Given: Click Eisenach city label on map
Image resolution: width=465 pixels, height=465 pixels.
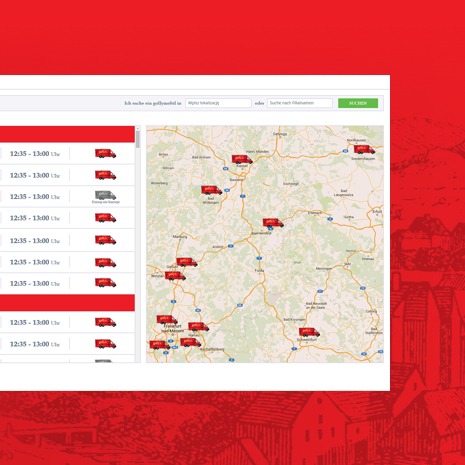Looking at the screenshot, I should click(315, 213).
